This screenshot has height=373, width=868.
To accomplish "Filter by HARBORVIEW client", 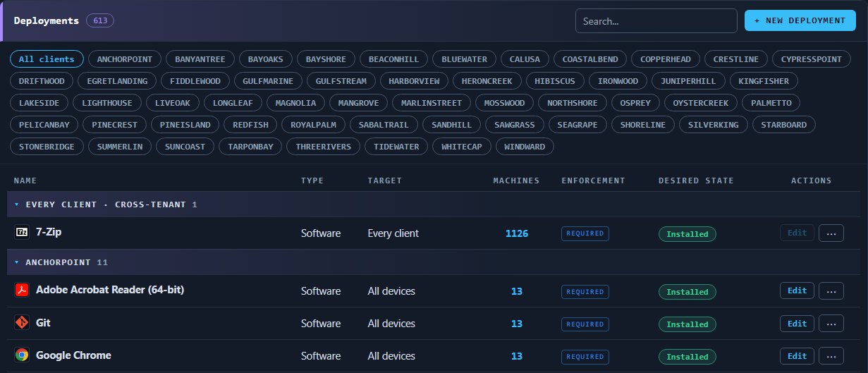I will pyautogui.click(x=415, y=81).
